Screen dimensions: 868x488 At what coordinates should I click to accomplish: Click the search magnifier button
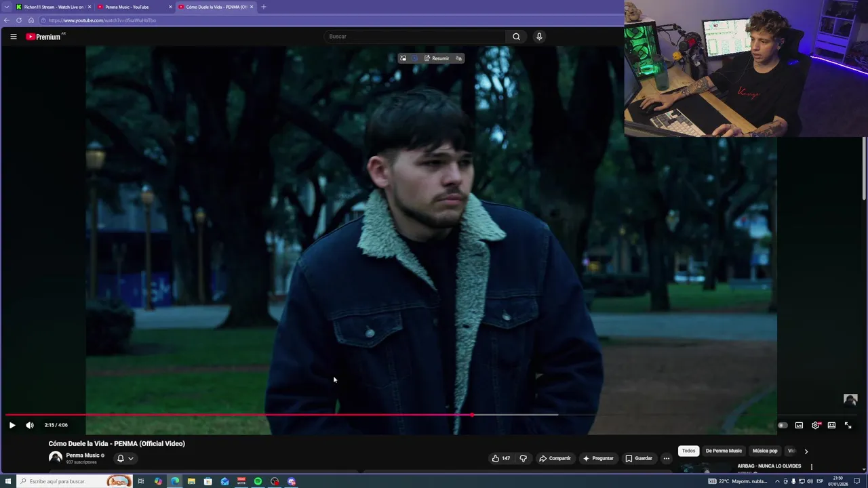point(516,37)
